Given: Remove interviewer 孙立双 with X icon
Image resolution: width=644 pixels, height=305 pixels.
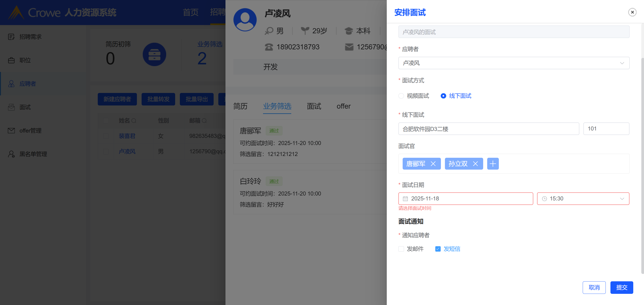Looking at the screenshot, I should (475, 164).
